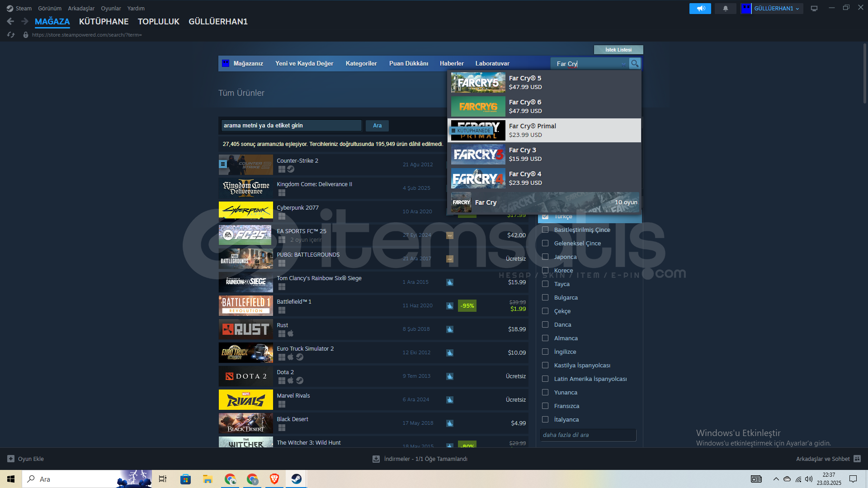
Task: Switch to the KÜTÜPHANE tab
Action: [x=104, y=21]
